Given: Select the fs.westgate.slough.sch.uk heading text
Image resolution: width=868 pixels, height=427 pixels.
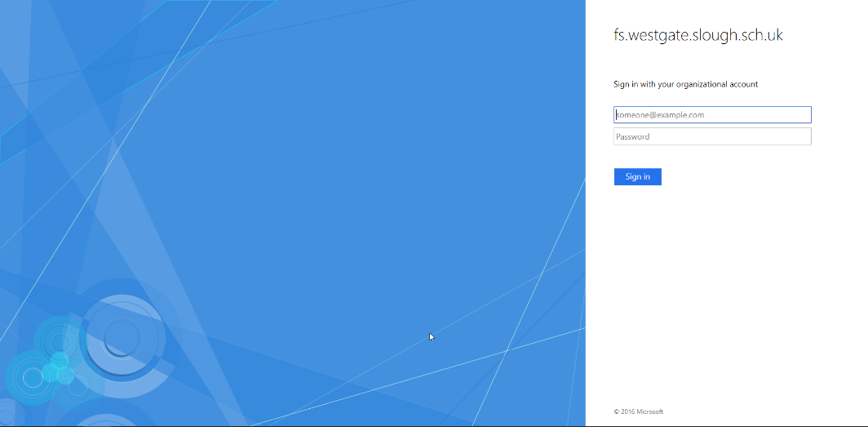Looking at the screenshot, I should (x=698, y=35).
